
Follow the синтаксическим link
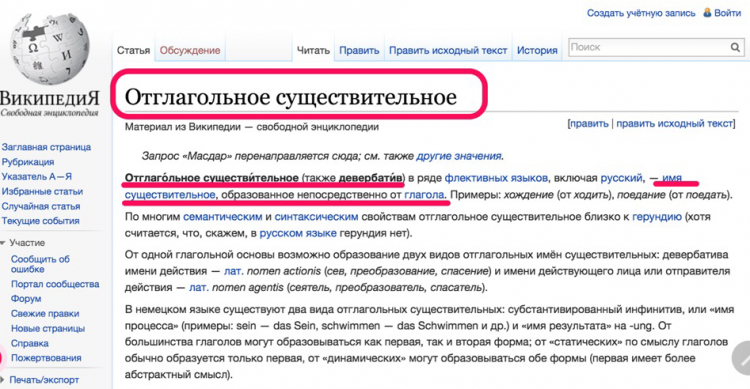(316, 217)
